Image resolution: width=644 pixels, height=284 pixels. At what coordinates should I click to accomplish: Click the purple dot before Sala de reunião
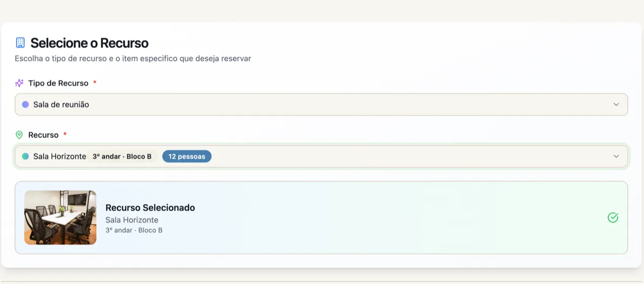25,104
